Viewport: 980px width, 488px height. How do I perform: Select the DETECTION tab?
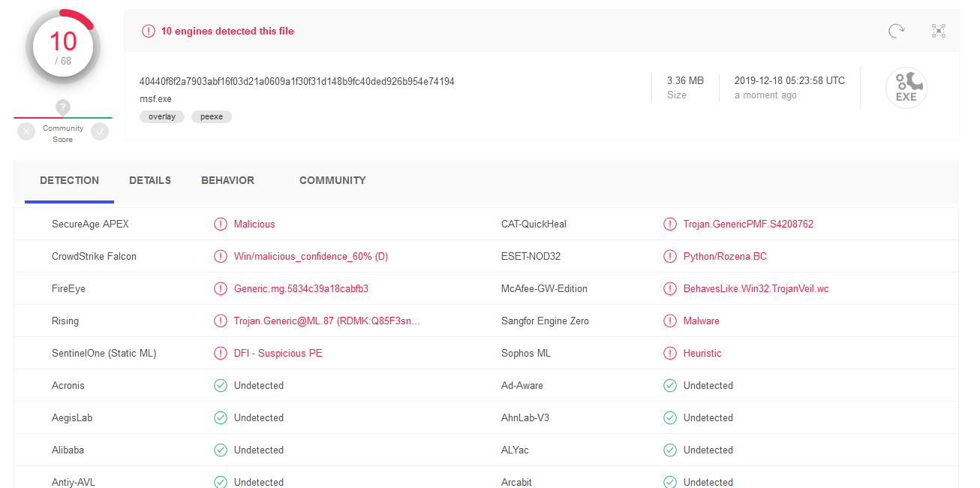69,180
